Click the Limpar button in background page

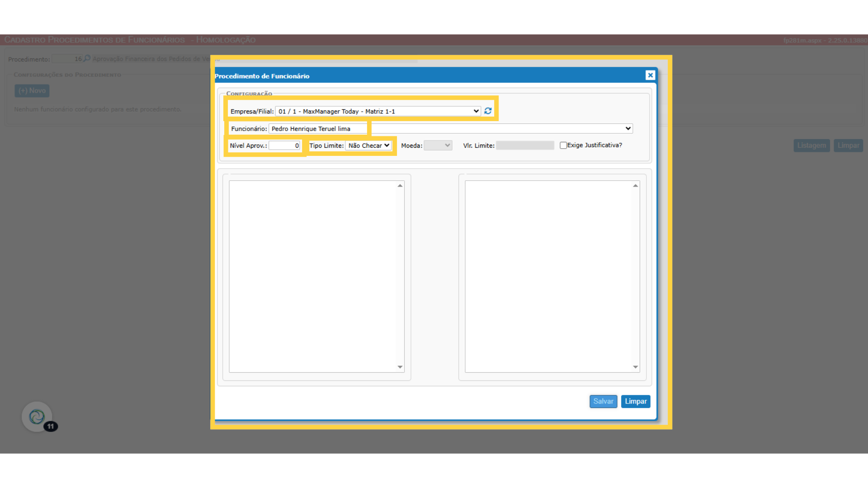tap(848, 145)
